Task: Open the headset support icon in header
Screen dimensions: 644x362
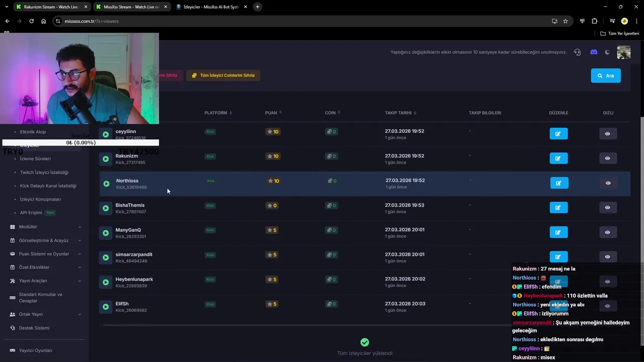Action: click(577, 52)
